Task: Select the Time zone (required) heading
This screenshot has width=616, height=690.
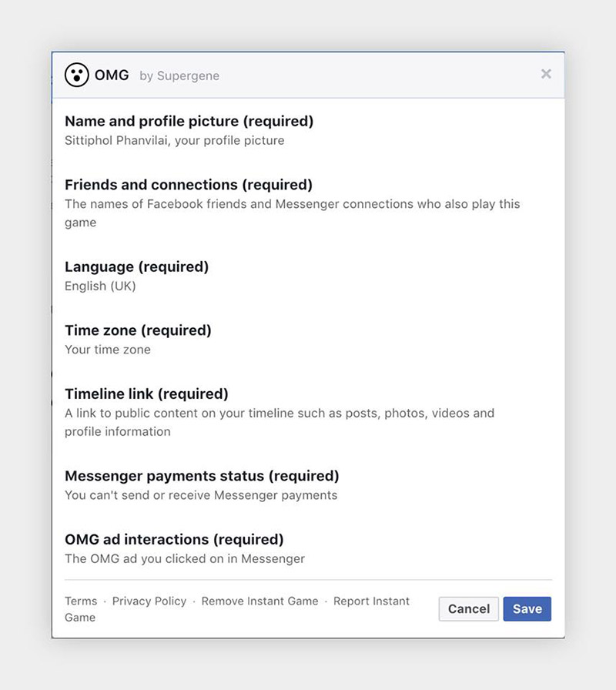Action: click(x=138, y=330)
